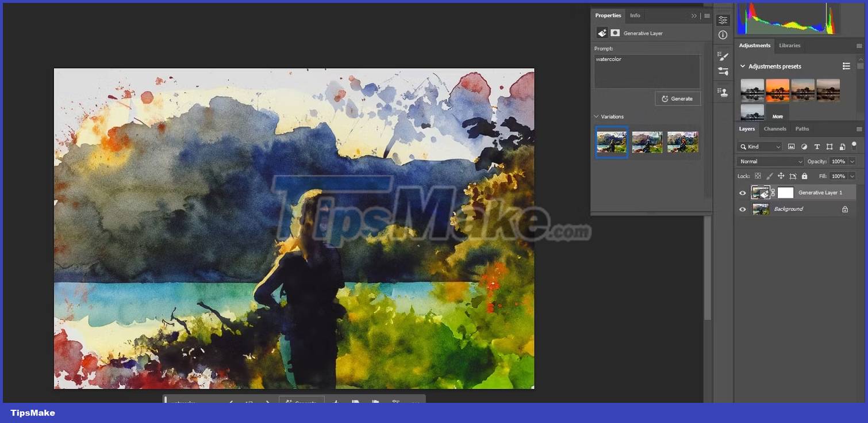
Task: Click the Lock All padlock icon
Action: tap(804, 176)
